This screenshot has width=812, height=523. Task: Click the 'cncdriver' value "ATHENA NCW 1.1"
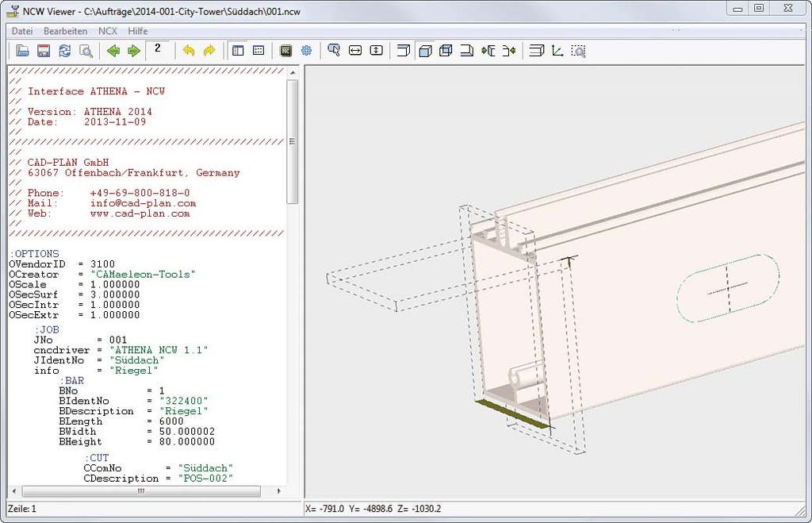(159, 350)
